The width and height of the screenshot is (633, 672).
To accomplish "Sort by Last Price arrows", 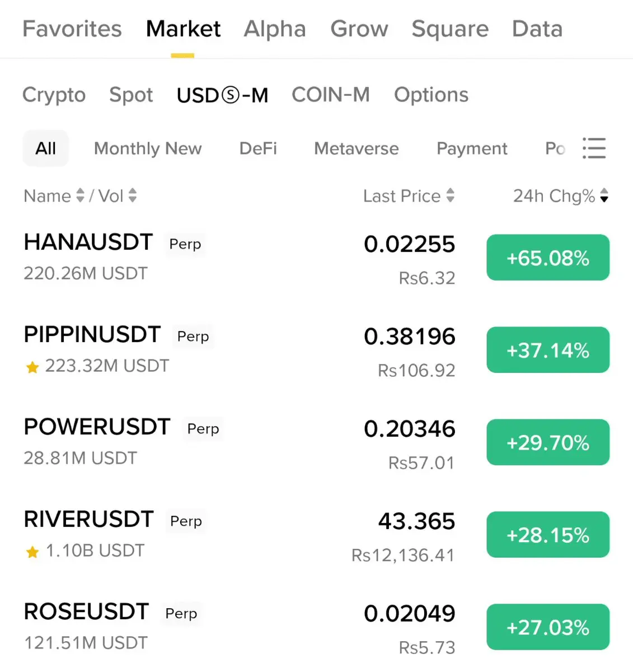I will [451, 195].
